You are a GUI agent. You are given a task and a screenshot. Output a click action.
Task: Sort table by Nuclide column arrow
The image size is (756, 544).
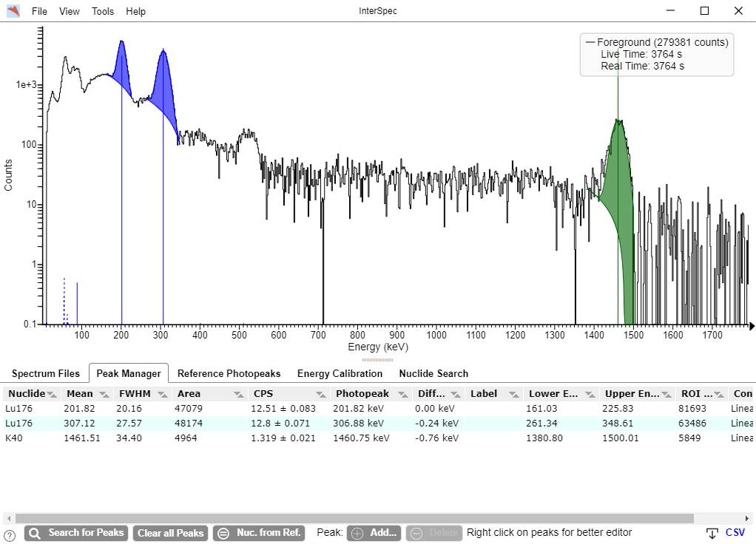click(52, 394)
